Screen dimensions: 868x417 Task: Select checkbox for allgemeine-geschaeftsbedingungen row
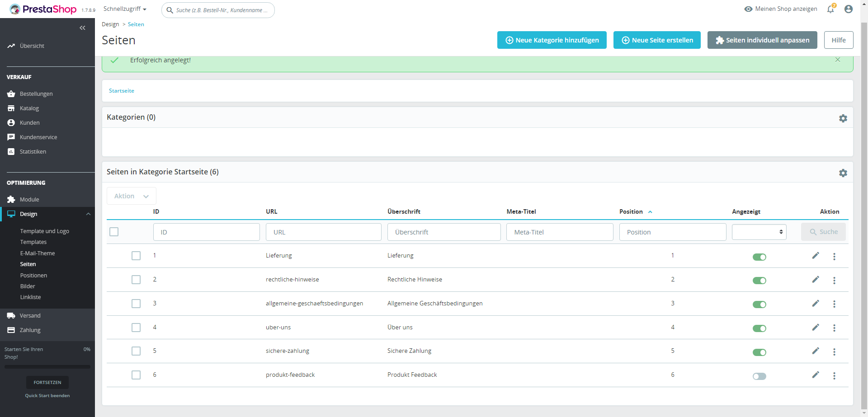(x=136, y=304)
